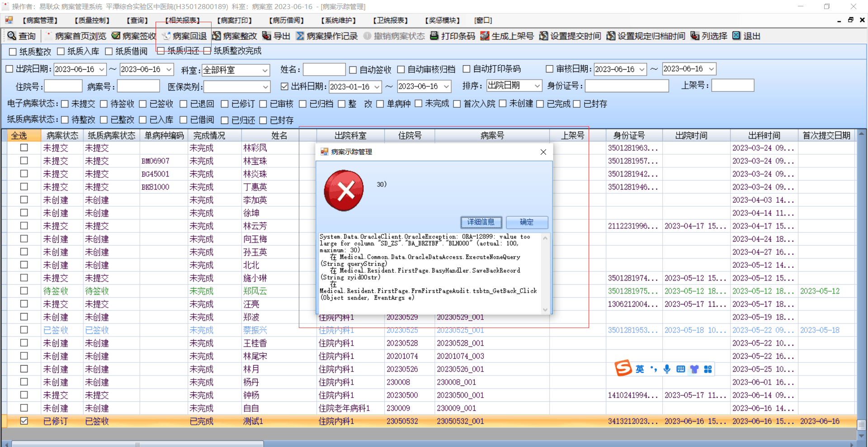The height and width of the screenshot is (447, 868).
Task: Click the punctuation toggle in the IME bar
Action: click(x=653, y=369)
